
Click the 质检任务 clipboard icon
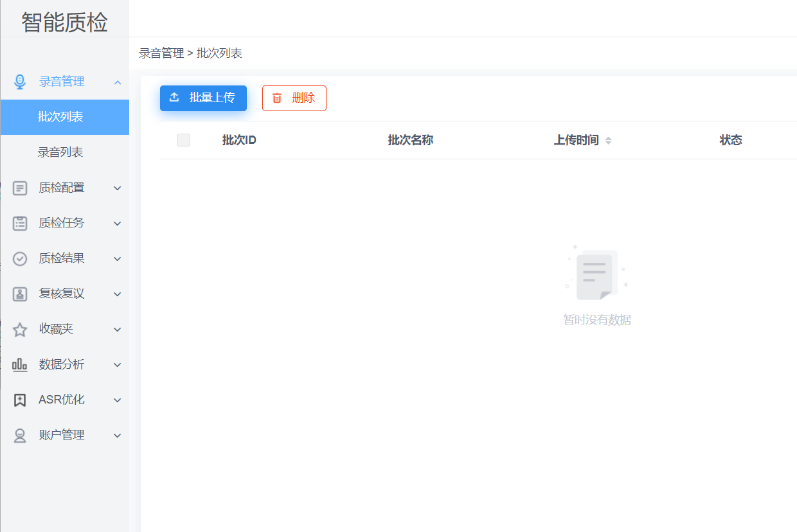tap(20, 223)
